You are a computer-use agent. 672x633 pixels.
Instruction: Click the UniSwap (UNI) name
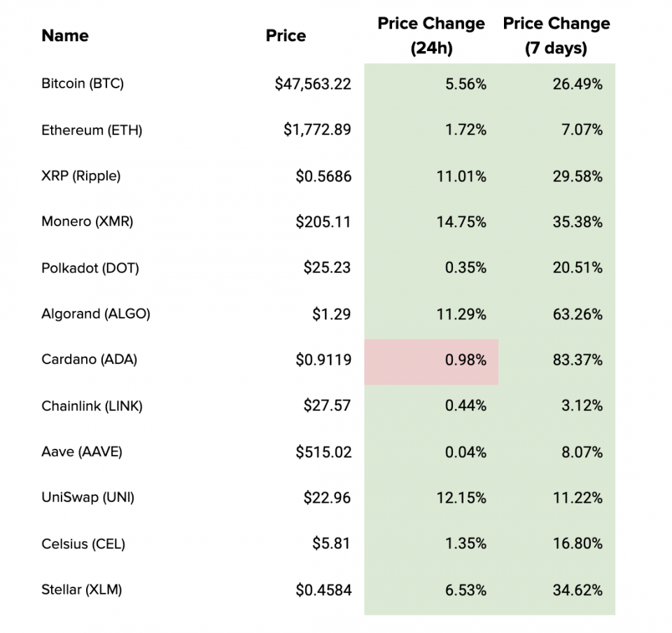88,498
